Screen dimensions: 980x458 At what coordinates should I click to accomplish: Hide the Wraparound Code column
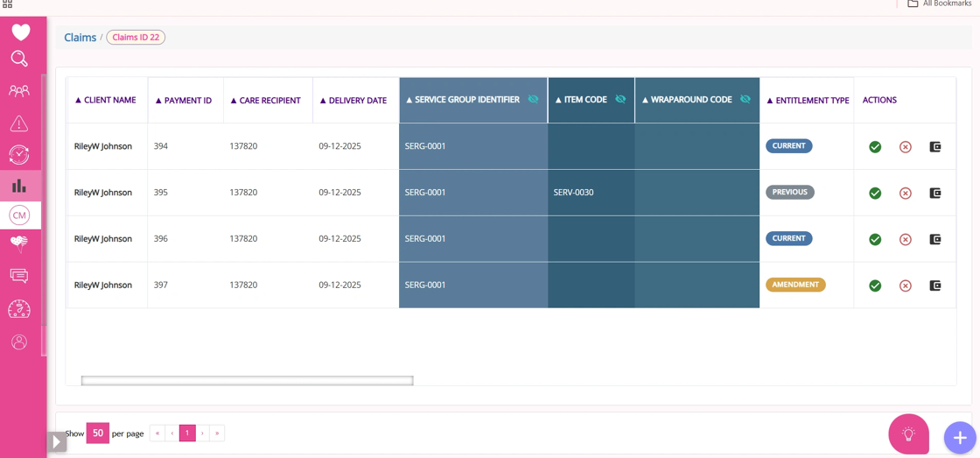click(745, 100)
